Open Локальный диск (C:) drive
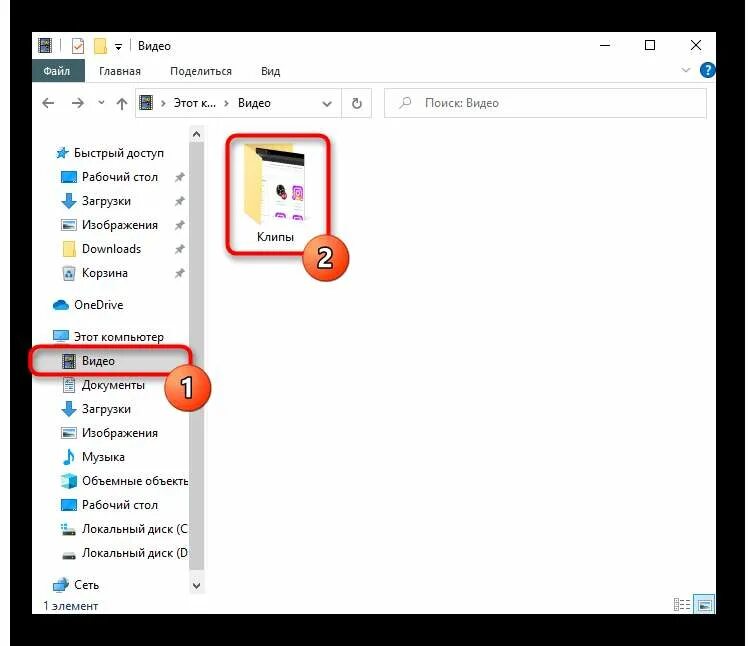The image size is (748, 646). coord(135,529)
